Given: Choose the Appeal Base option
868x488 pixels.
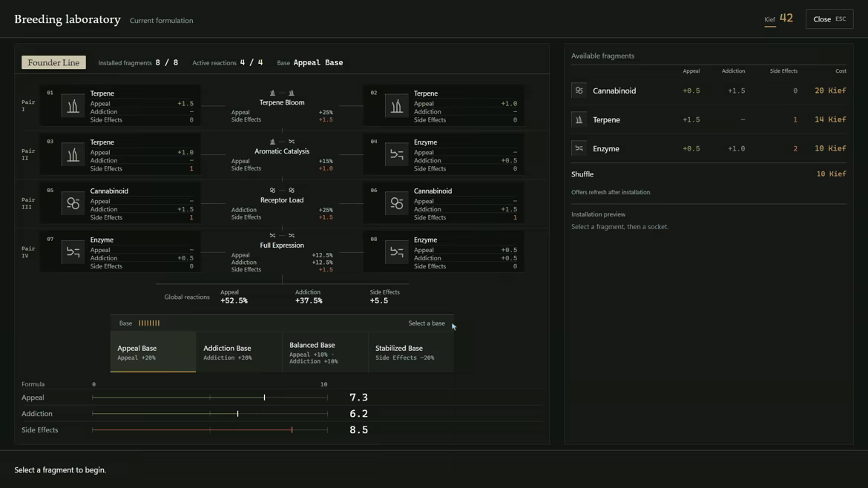Looking at the screenshot, I should pyautogui.click(x=154, y=352).
